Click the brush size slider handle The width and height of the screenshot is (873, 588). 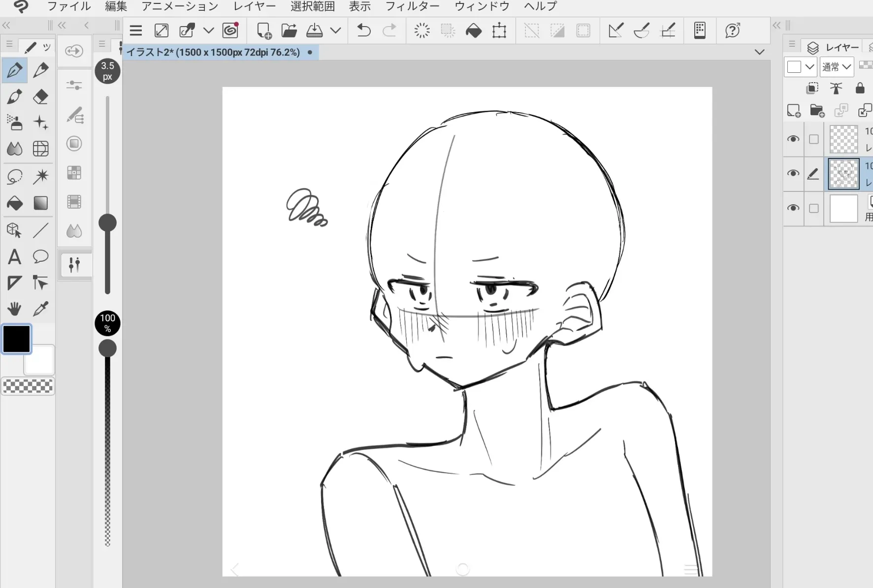(x=107, y=223)
